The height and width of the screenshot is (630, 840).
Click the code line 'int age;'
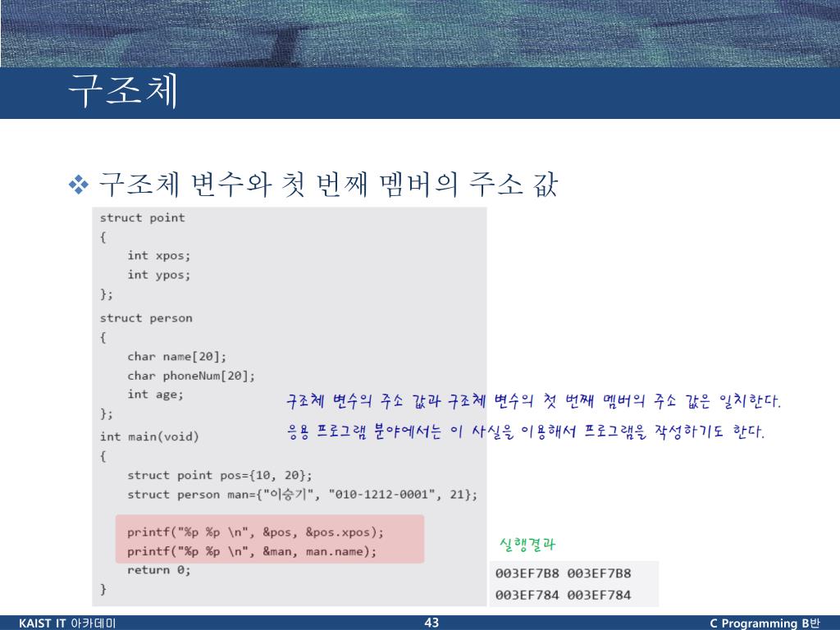pyautogui.click(x=155, y=395)
